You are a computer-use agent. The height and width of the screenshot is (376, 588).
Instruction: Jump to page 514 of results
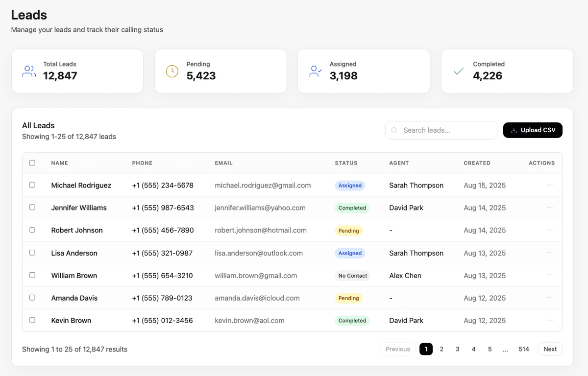pyautogui.click(x=523, y=349)
